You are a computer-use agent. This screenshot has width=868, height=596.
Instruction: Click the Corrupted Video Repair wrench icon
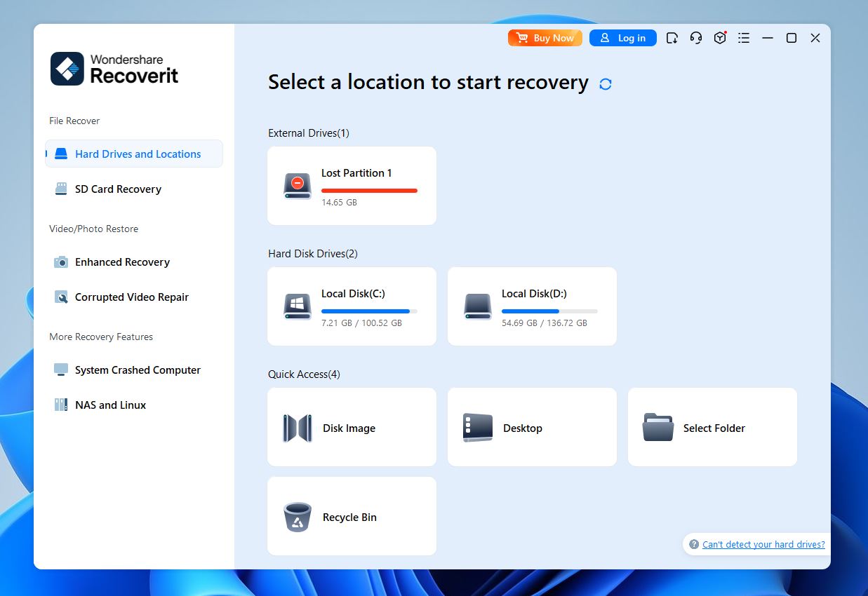(61, 297)
